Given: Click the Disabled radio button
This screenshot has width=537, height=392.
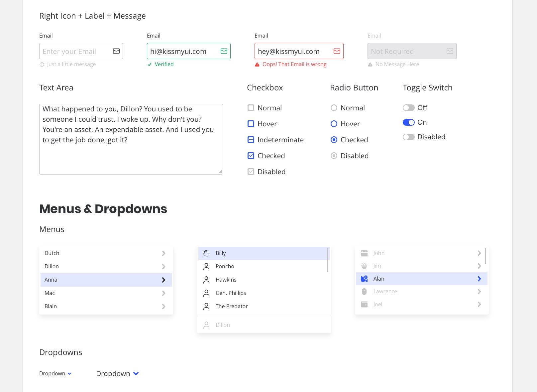Looking at the screenshot, I should tap(334, 156).
